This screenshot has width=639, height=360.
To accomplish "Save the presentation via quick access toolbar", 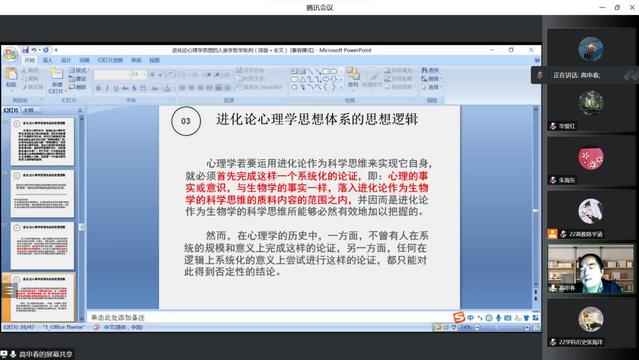I will pyautogui.click(x=26, y=50).
